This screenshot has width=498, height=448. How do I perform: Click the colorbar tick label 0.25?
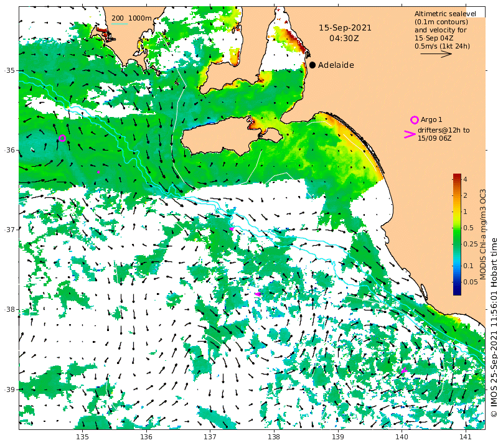(471, 244)
